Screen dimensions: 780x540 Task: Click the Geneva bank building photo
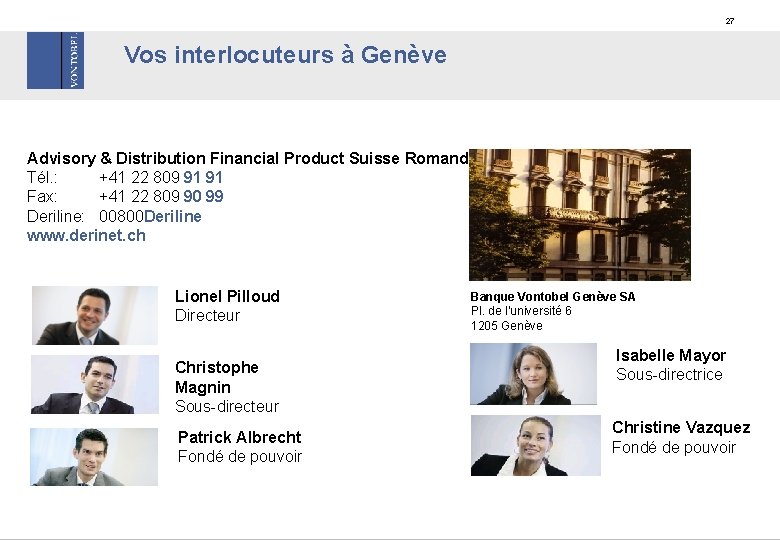[x=580, y=215]
